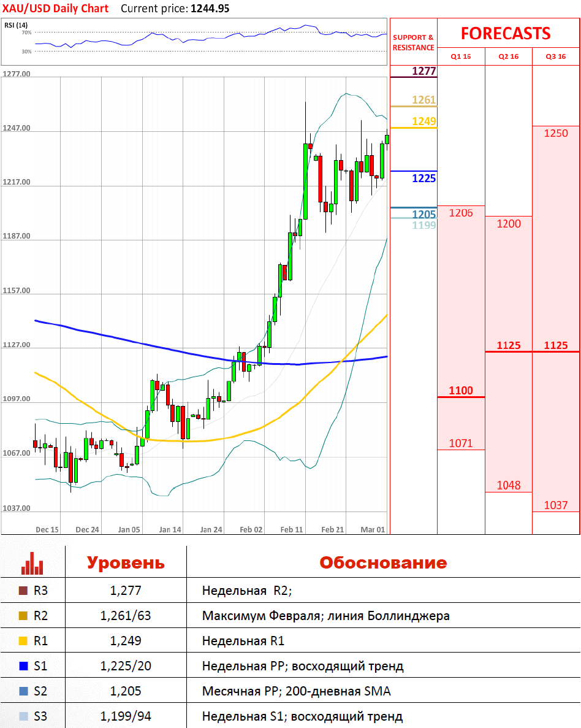
Task: Click the RSI 30% level label
Action: tap(26, 52)
